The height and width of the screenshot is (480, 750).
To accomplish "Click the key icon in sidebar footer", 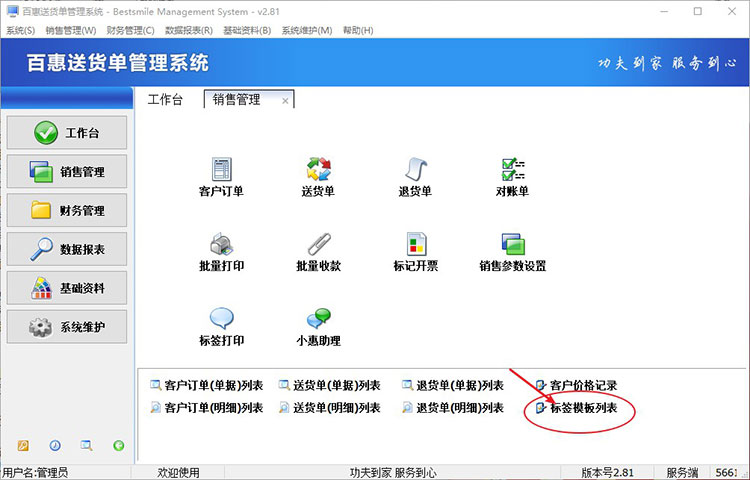I will (x=23, y=446).
